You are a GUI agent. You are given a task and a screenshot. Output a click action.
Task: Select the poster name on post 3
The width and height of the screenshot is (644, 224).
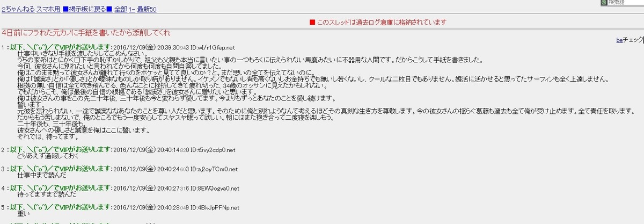60,169
